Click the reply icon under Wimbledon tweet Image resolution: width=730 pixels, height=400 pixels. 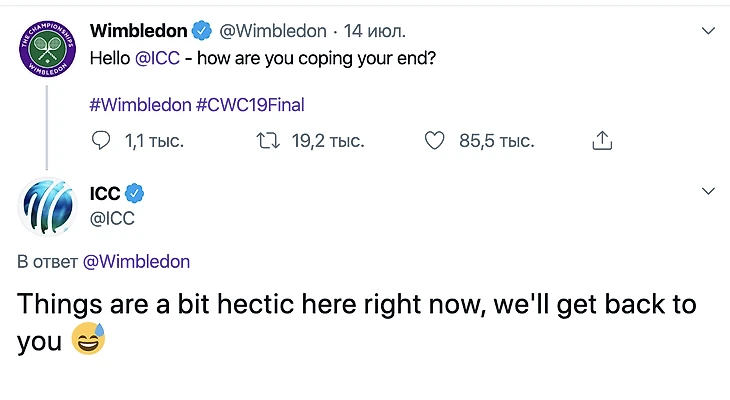coord(100,142)
